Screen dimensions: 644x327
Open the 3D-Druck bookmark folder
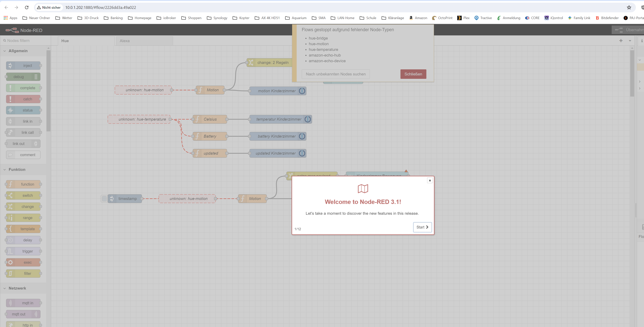tap(88, 18)
